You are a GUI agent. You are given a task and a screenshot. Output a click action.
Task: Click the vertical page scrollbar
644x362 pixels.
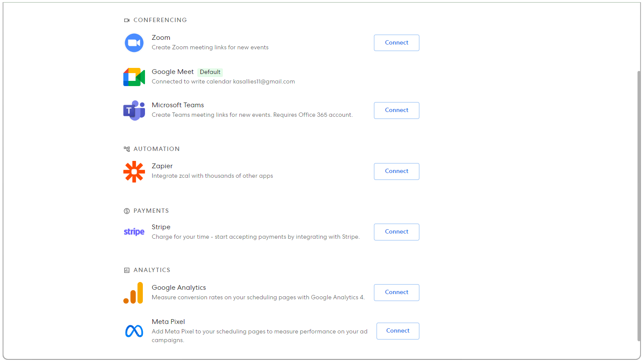[639, 206]
